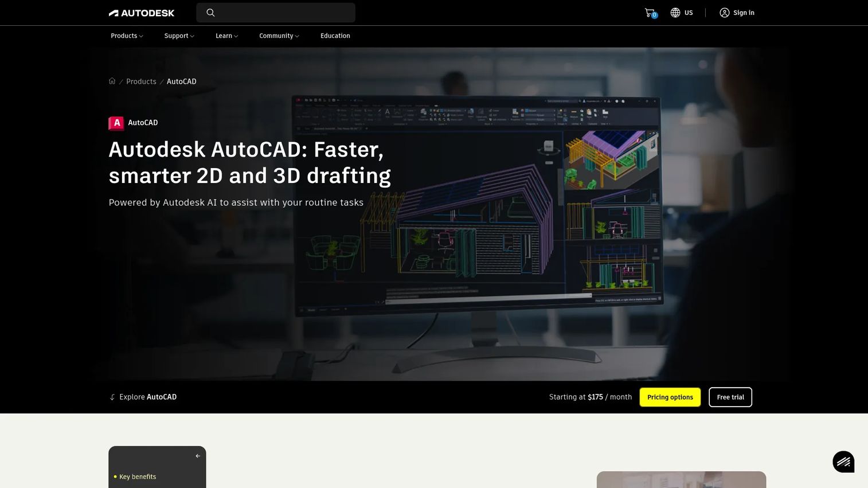Image resolution: width=868 pixels, height=488 pixels.
Task: Select Key benefits in side panel
Action: point(138,477)
